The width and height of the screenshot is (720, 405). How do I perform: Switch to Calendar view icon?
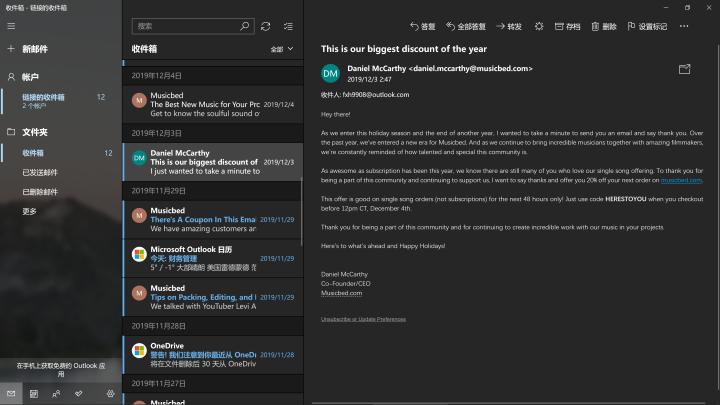tap(34, 394)
